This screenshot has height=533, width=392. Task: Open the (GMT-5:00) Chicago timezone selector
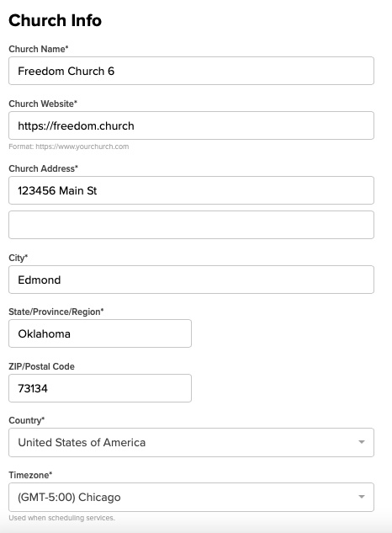tap(191, 497)
